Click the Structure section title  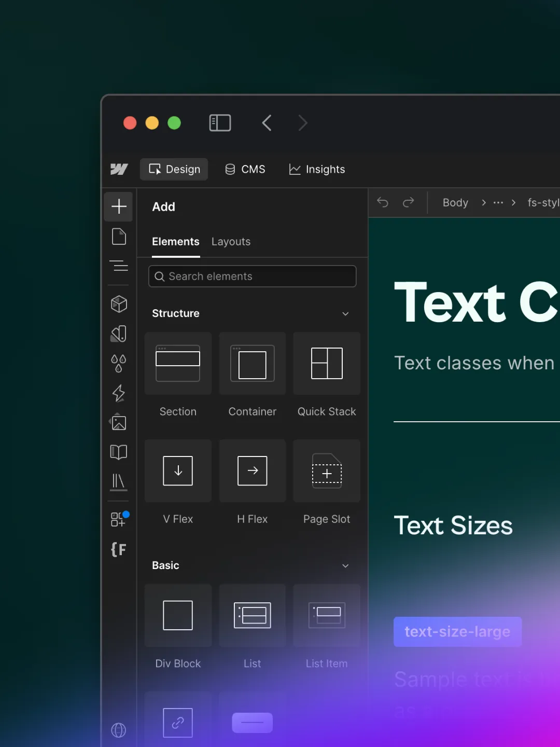tap(176, 313)
